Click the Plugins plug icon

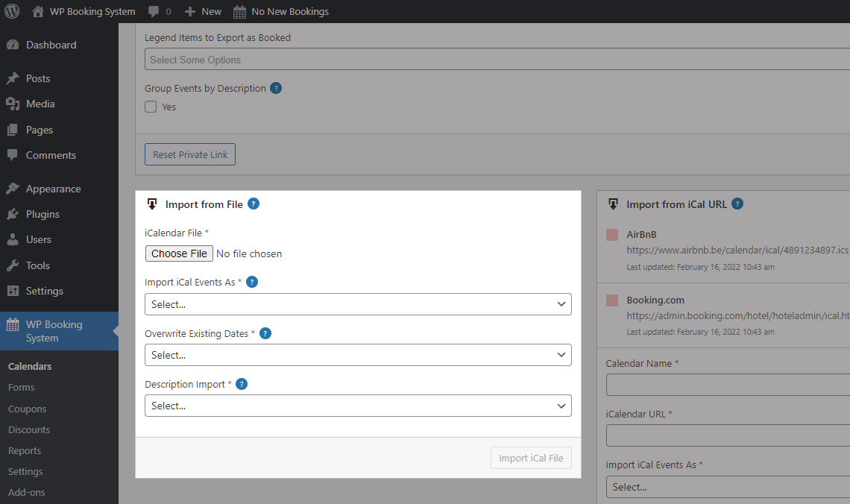click(13, 214)
